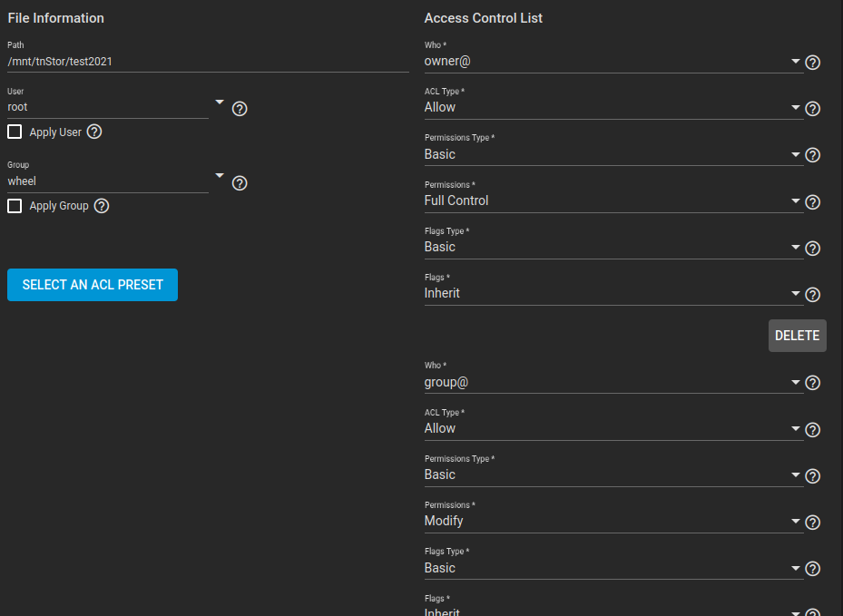Show help for group@ Permissions Type
Image resolution: width=843 pixels, height=616 pixels.
tap(812, 476)
